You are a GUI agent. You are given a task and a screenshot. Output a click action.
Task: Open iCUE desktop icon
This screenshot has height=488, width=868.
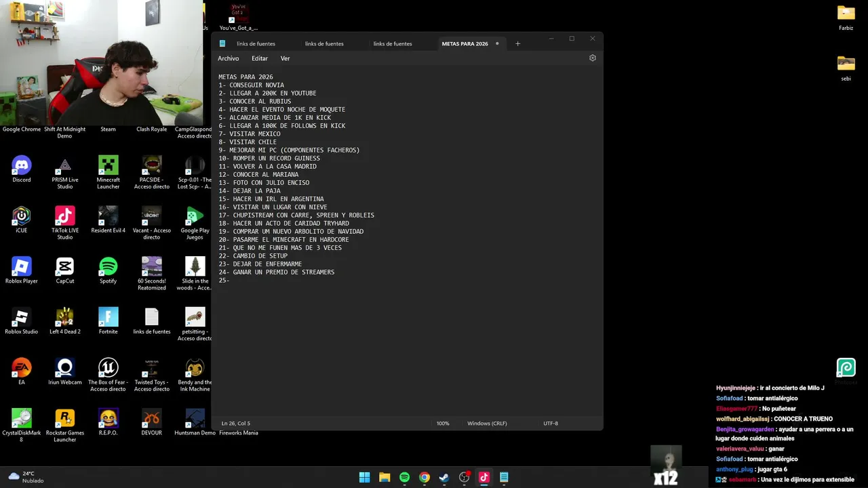coord(22,220)
